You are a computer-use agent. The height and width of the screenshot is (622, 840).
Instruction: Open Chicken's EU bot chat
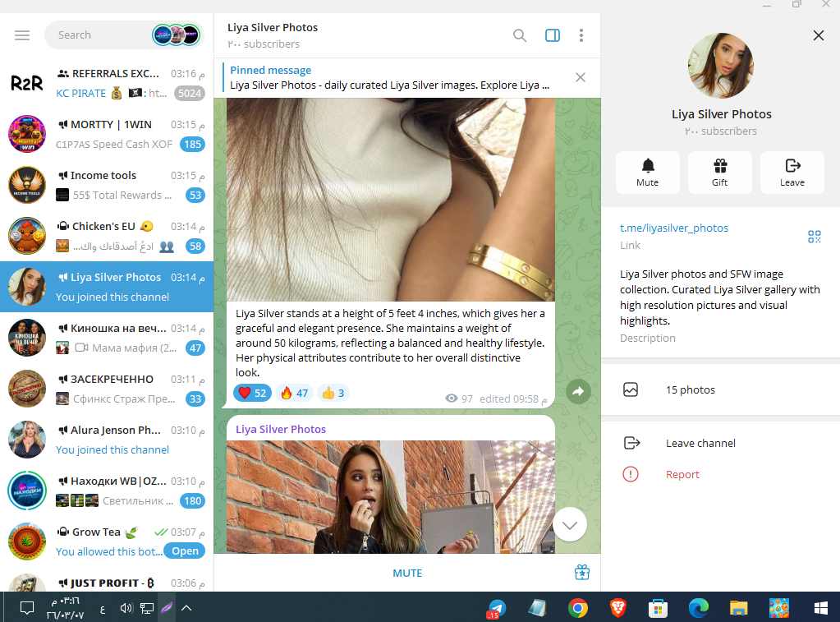tap(107, 236)
